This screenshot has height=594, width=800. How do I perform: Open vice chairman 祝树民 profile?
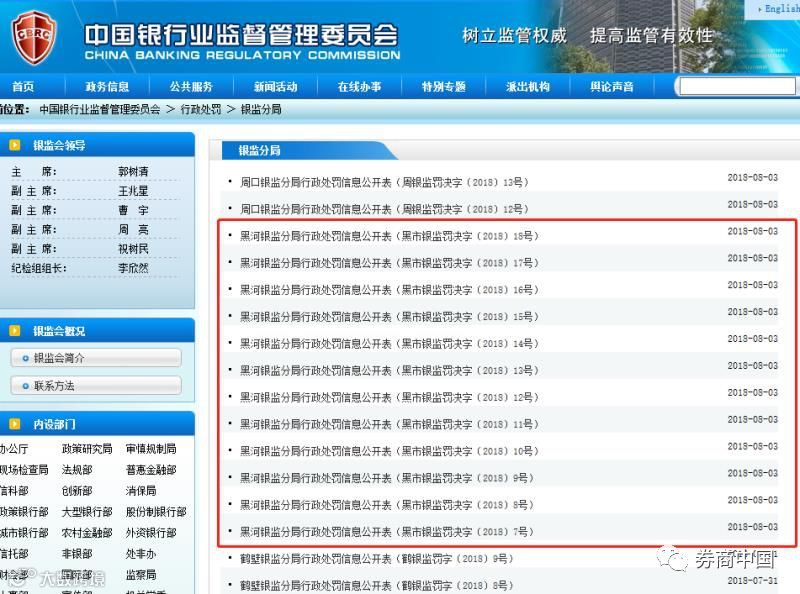133,249
